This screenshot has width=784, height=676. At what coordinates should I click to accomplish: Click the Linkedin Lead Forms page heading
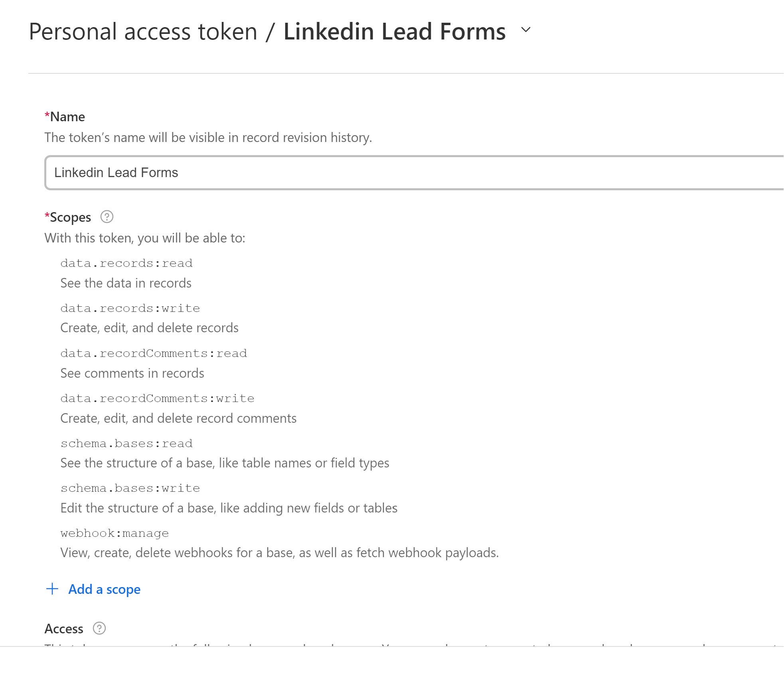[395, 32]
